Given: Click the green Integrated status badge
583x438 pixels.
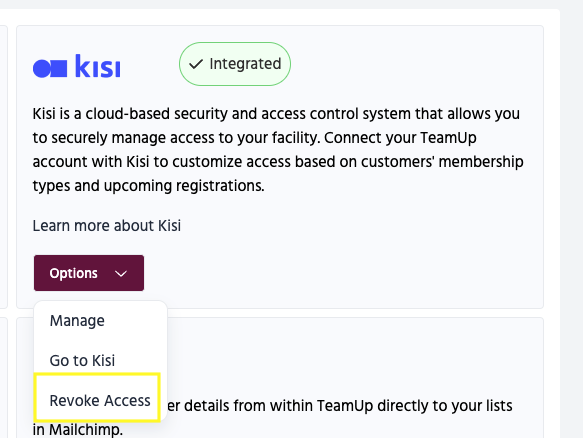Looking at the screenshot, I should pos(235,64).
